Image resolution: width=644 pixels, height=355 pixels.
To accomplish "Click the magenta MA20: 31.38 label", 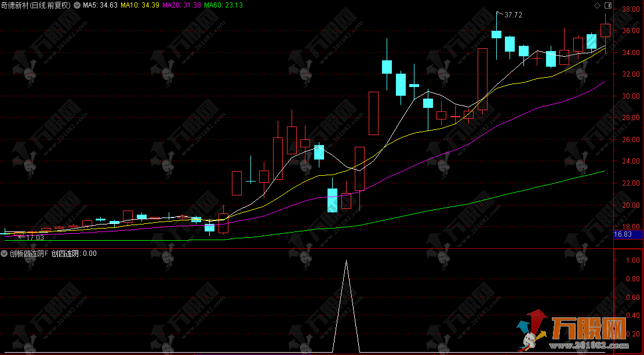I will click(x=183, y=5).
